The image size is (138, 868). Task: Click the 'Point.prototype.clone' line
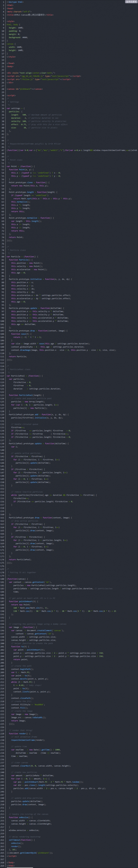[29, 183]
